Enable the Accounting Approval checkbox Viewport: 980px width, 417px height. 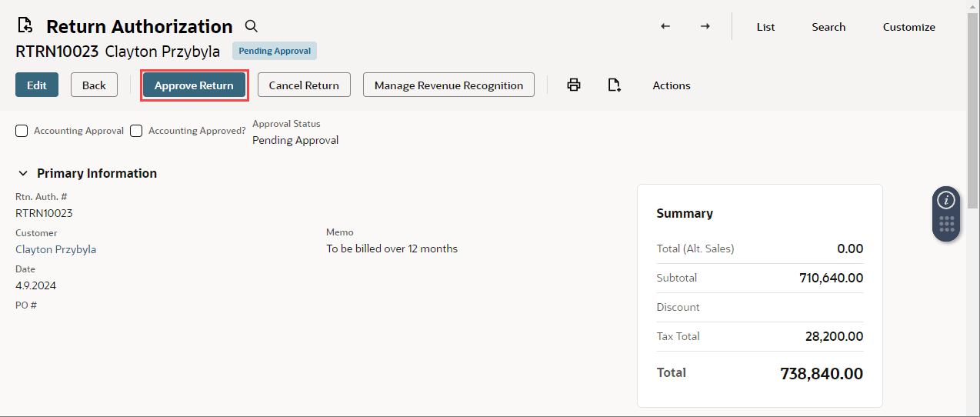coord(22,131)
